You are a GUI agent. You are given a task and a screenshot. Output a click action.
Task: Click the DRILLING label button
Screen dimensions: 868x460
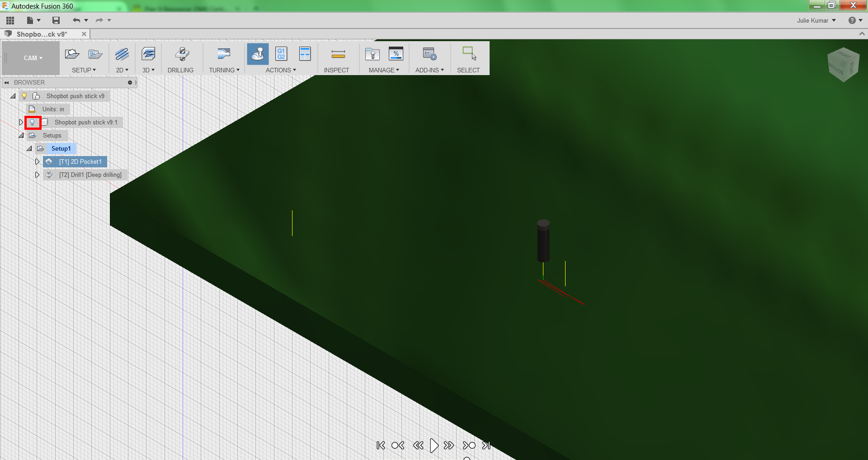click(180, 70)
